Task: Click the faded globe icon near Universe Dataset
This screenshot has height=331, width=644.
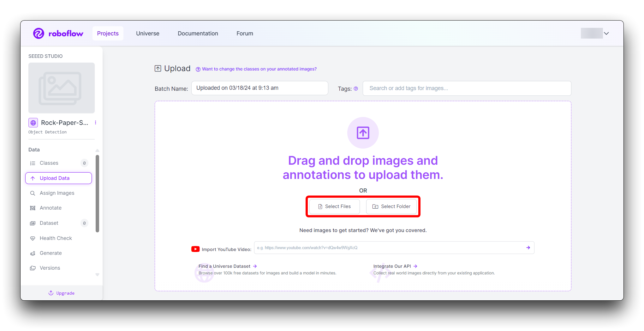Action: [x=204, y=273]
